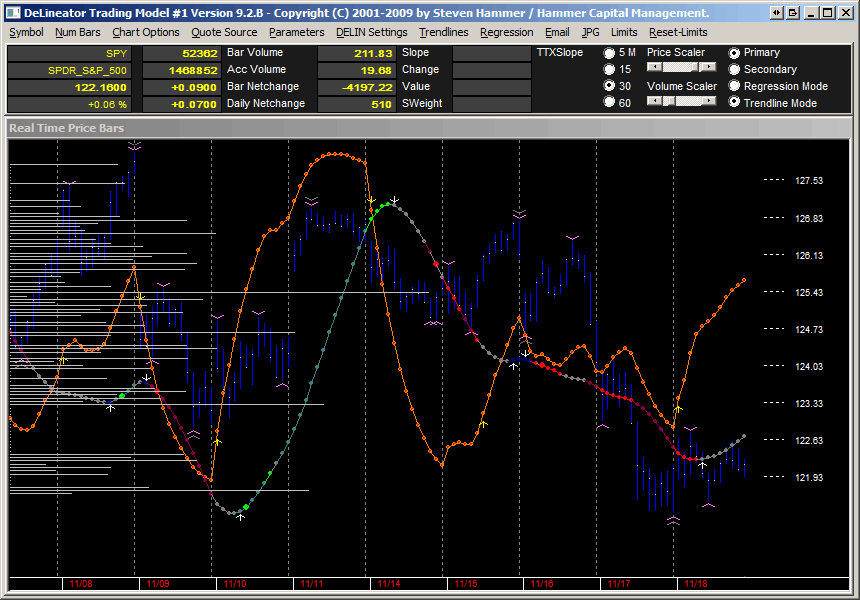Click the title bar button left of minimize
This screenshot has width=860, height=600.
tap(793, 13)
